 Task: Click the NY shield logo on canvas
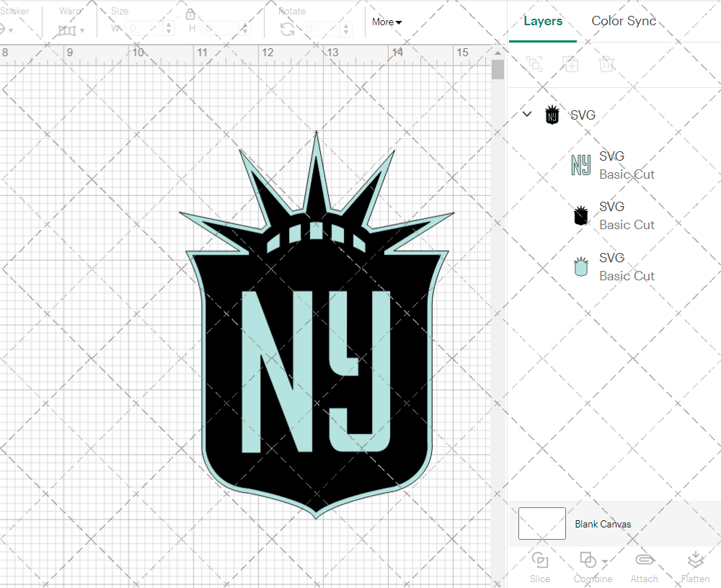coord(317,325)
